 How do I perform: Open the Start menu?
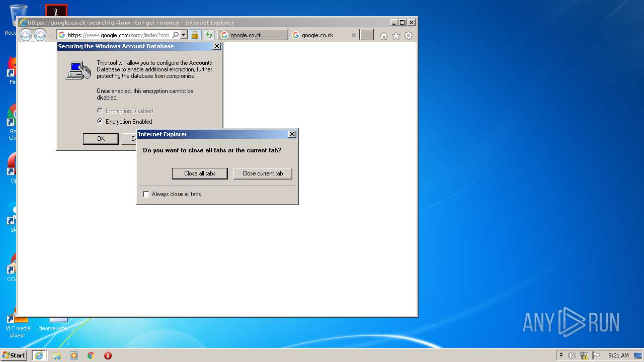pyautogui.click(x=14, y=355)
